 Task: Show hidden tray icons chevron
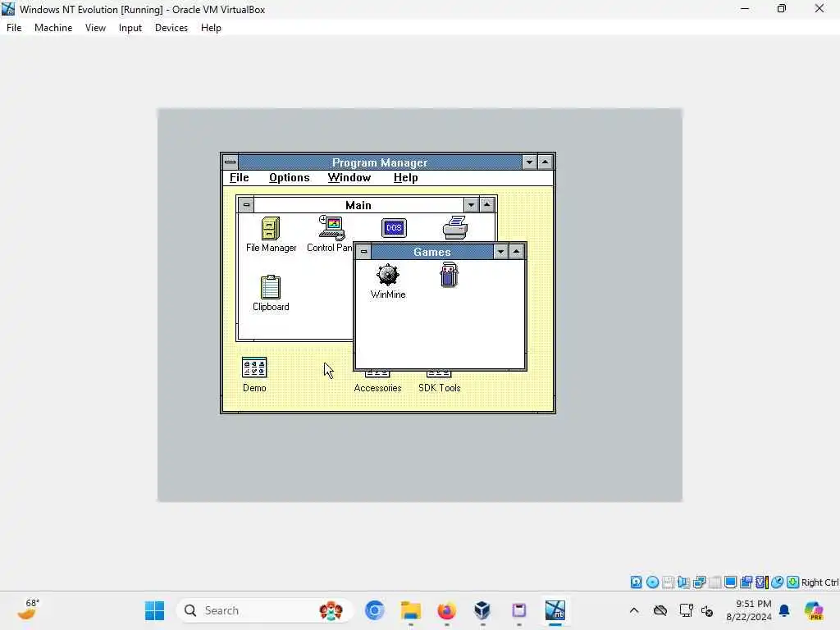[x=634, y=610]
